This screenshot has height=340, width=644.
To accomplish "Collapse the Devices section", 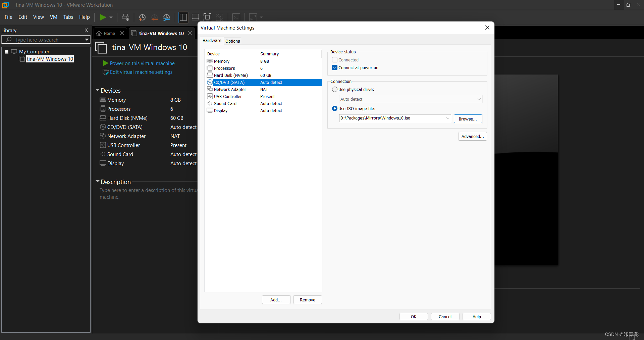I will (x=98, y=90).
